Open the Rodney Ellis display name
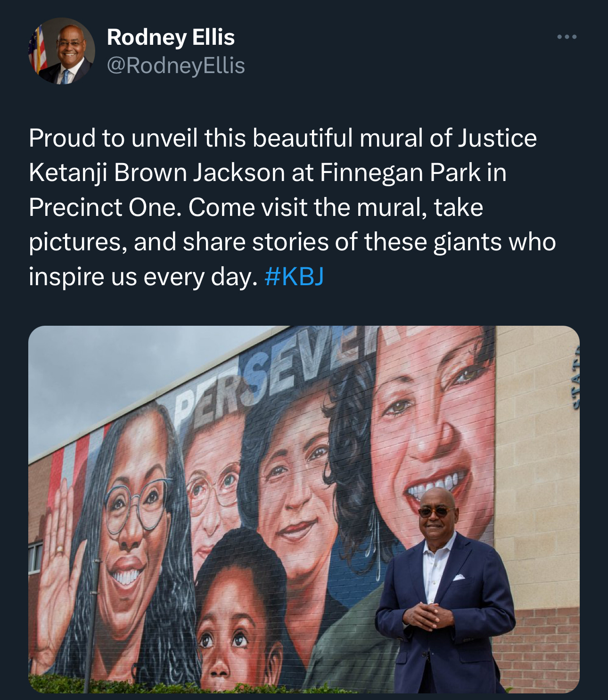The image size is (608, 700). [171, 37]
